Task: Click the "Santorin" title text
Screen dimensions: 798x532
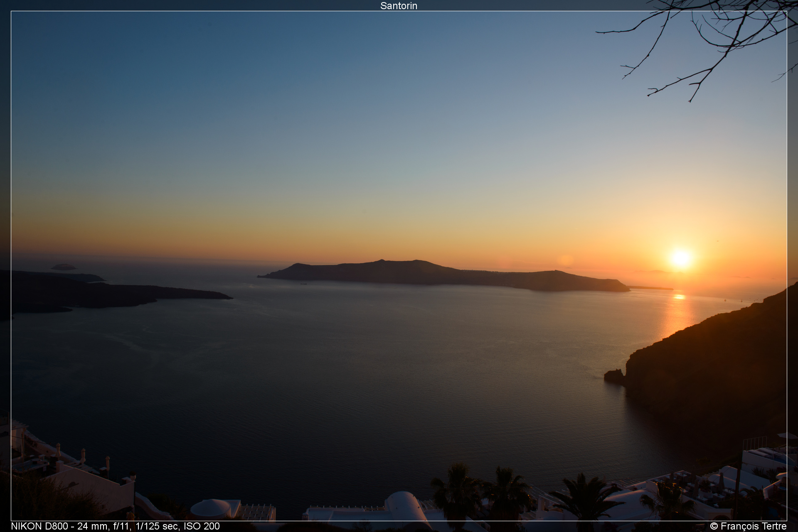Action: point(399,5)
